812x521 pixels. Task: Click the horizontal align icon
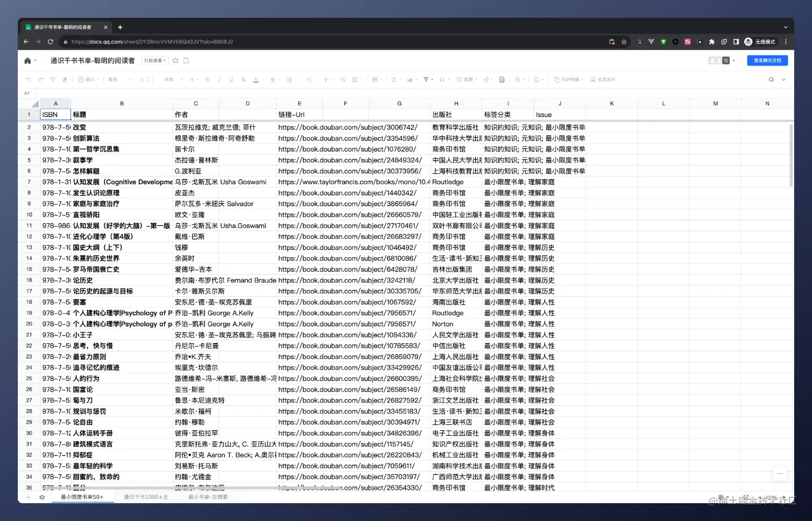tap(309, 80)
